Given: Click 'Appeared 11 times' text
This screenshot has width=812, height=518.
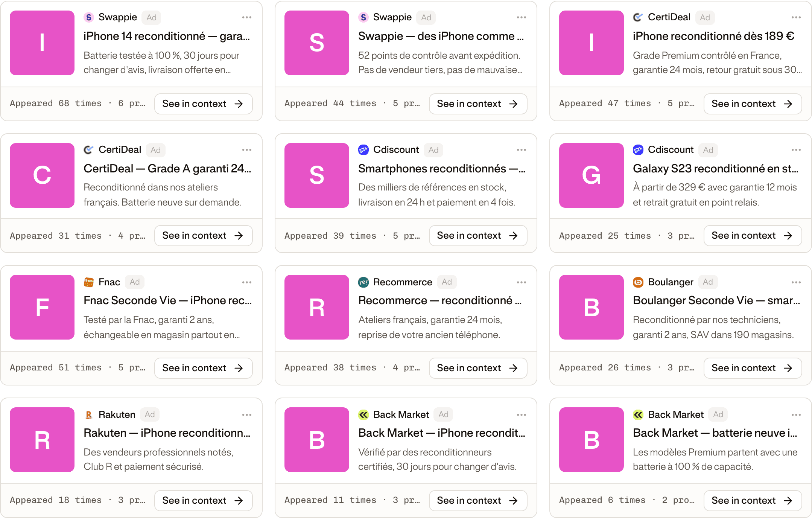Looking at the screenshot, I should click(x=330, y=500).
